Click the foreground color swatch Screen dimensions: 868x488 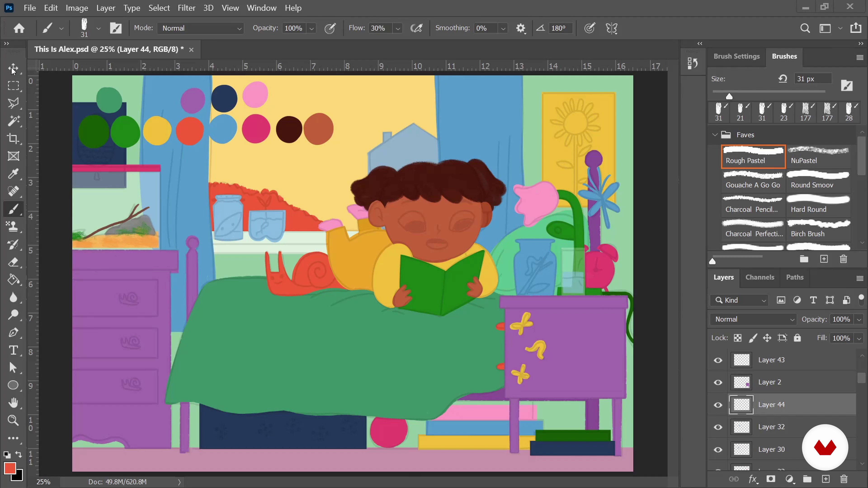pos(9,468)
